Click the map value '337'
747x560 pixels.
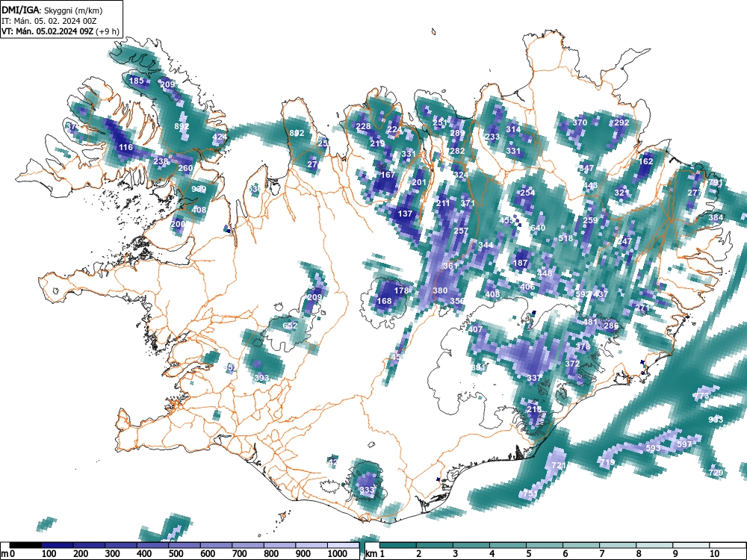[535, 378]
